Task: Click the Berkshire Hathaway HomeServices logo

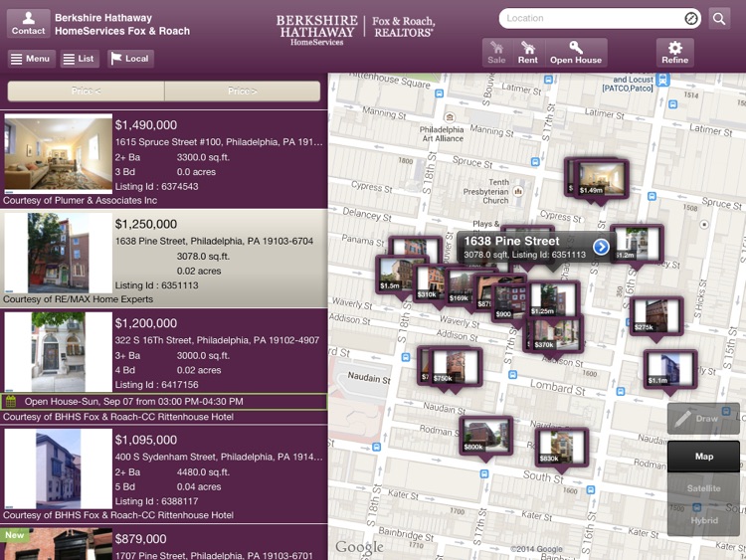Action: [x=355, y=30]
